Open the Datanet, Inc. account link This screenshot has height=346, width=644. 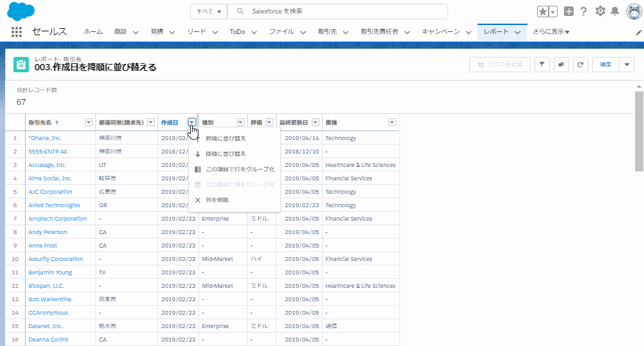click(x=45, y=326)
